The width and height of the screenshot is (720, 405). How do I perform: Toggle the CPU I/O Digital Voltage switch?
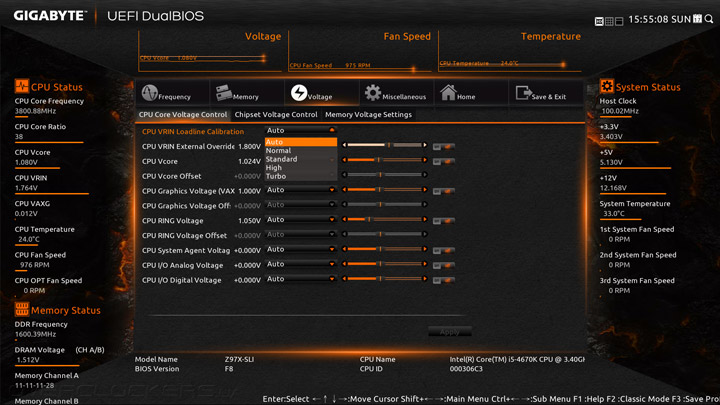click(444, 280)
